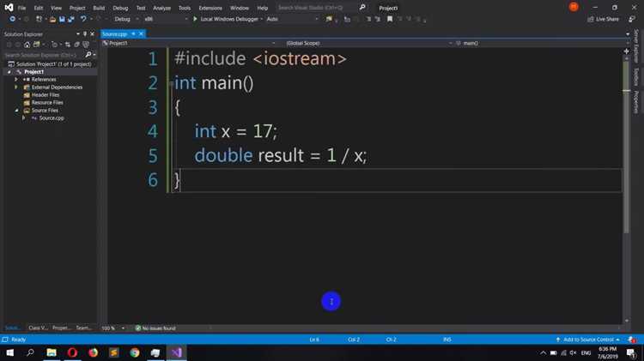Open the Debug configuration dropdown
The image size is (644, 361).
point(126,19)
